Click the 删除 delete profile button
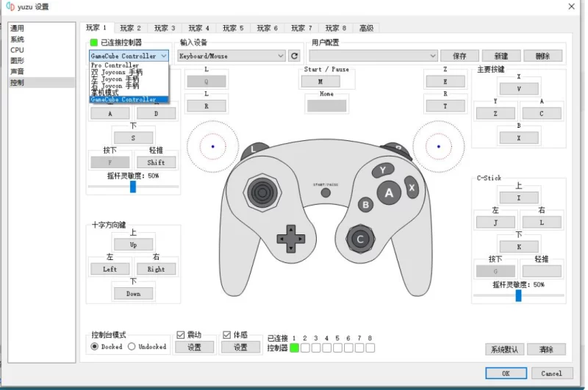 point(542,56)
